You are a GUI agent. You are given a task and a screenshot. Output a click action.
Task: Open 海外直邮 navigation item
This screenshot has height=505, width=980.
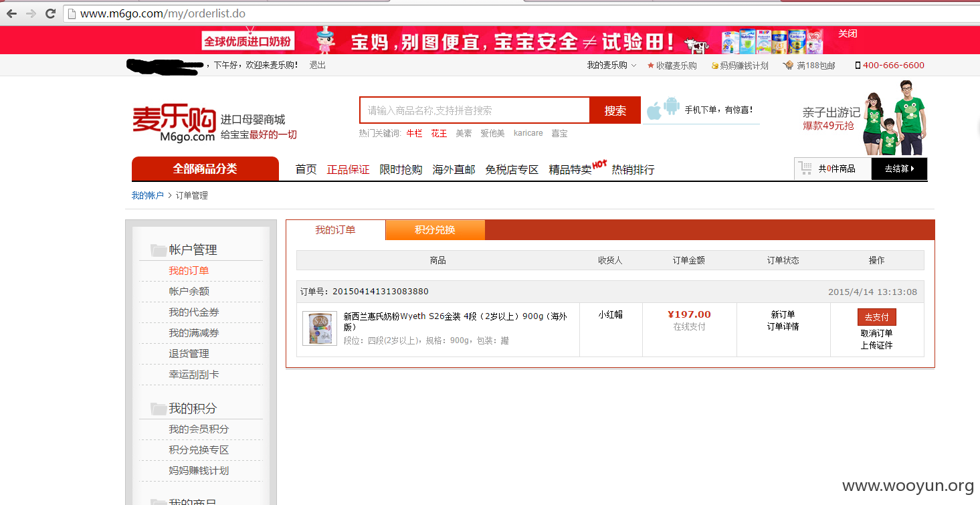(454, 170)
